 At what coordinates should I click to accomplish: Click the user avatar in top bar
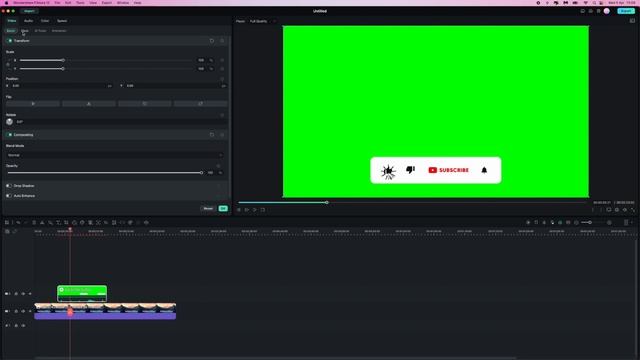(x=607, y=11)
